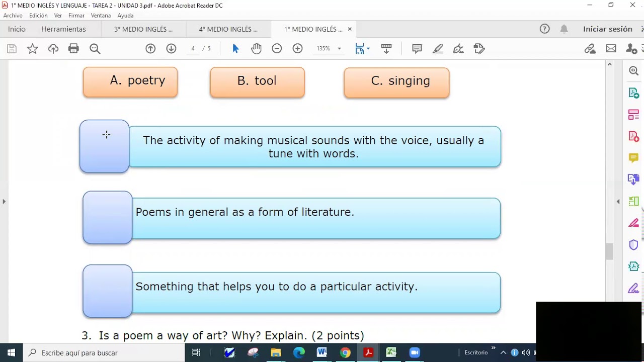Share a link to the file

pos(590,49)
